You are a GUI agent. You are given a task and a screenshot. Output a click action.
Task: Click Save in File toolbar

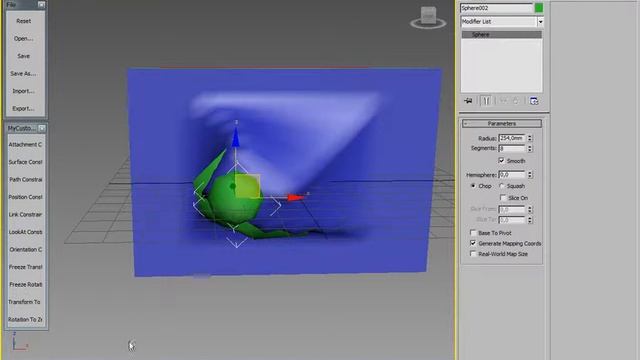pos(24,56)
